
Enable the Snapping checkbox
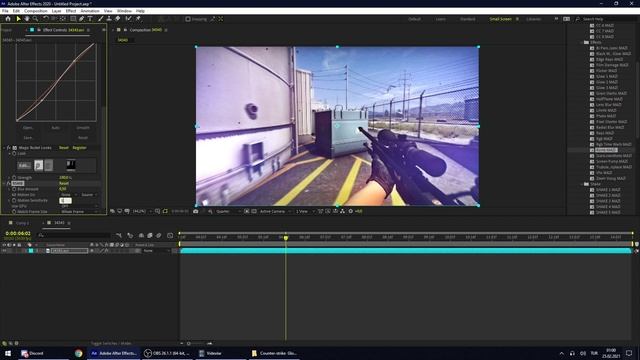pos(188,19)
